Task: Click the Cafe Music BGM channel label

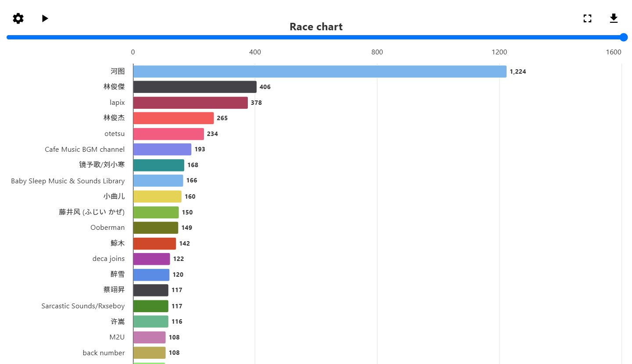Action: [x=85, y=150]
